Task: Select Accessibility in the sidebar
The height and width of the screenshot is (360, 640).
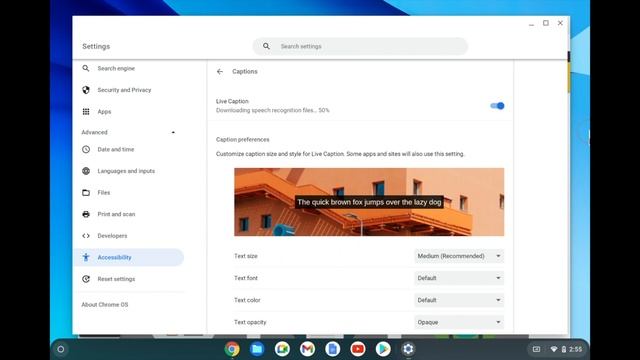Action: [x=128, y=257]
